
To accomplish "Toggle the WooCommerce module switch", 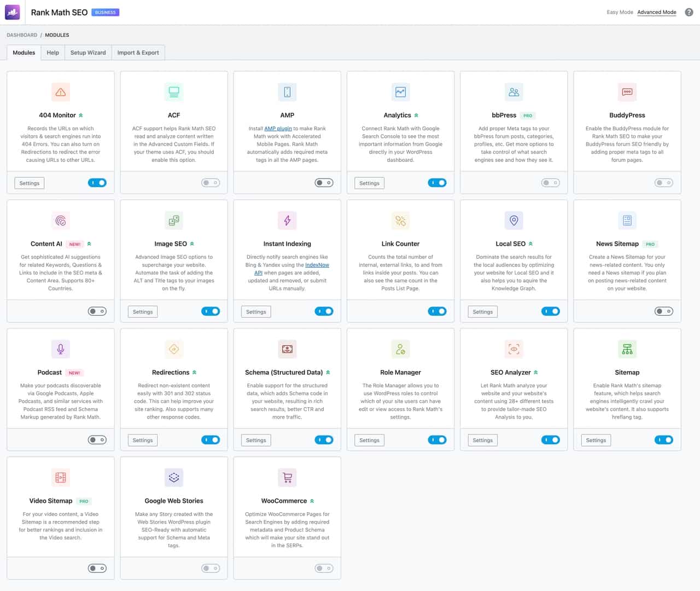I will click(x=324, y=569).
